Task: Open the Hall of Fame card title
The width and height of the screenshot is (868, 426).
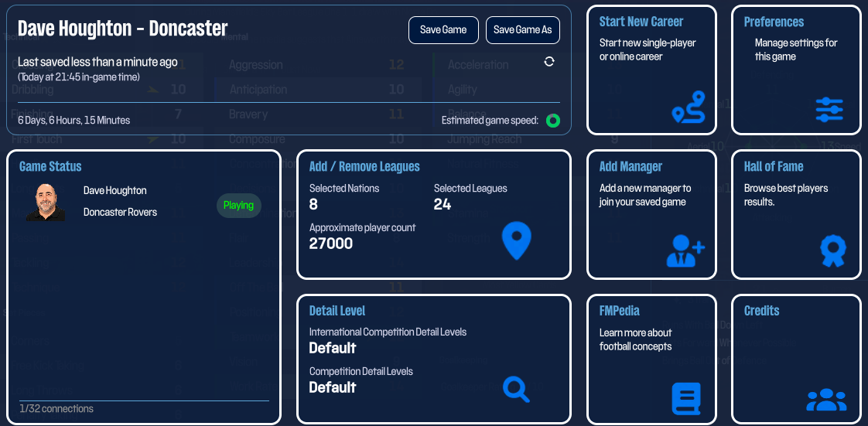Action: [x=774, y=166]
